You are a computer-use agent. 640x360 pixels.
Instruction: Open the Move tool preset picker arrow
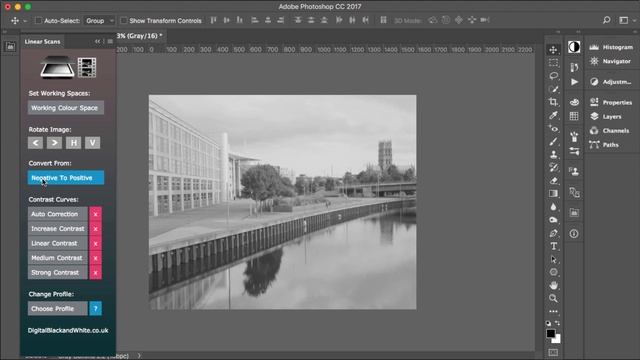click(25, 20)
